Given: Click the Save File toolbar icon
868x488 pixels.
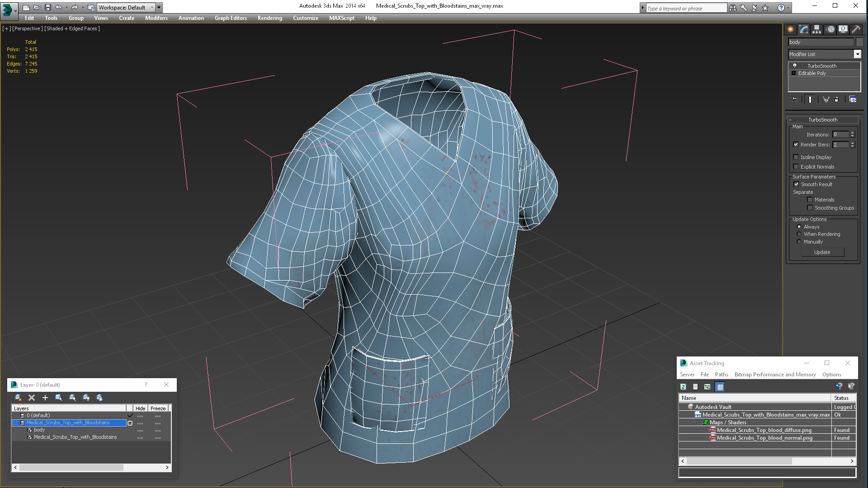Looking at the screenshot, I should click(48, 7).
